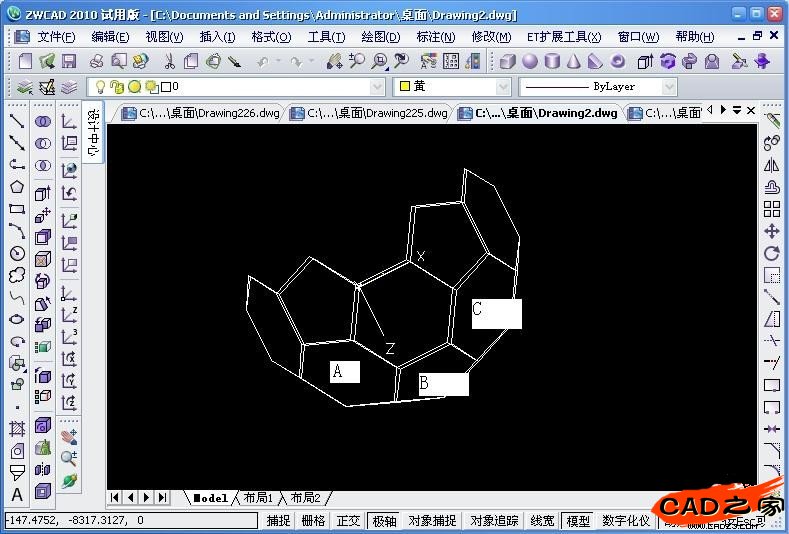The width and height of the screenshot is (789, 534).
Task: Click the Redo arrow icon
Action: tap(296, 61)
